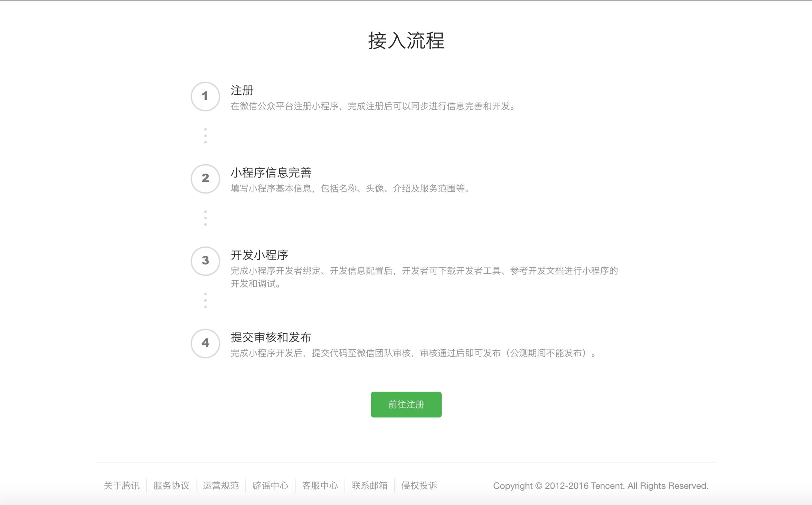The image size is (812, 505).
Task: Click the step 2 circle icon
Action: 205,179
